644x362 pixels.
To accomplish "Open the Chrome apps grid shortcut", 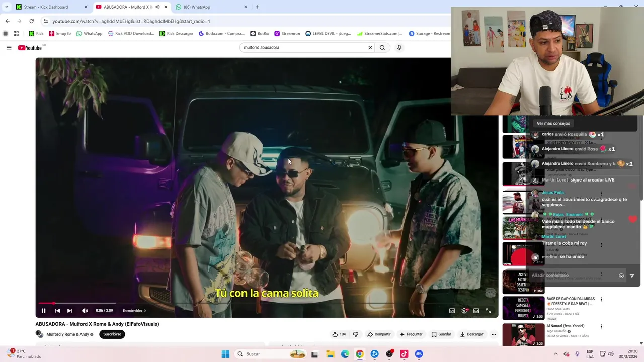I will click(16, 34).
